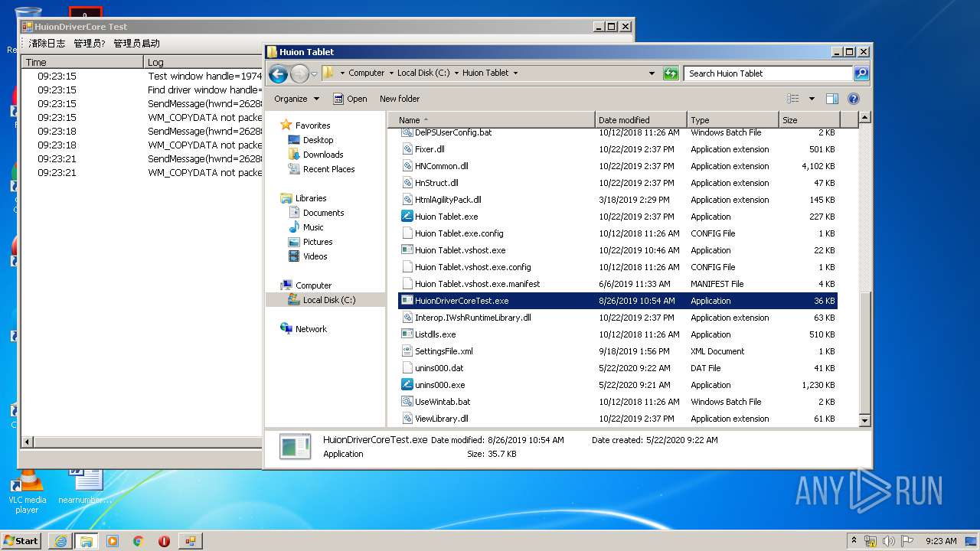
Task: Sort files by Date modified column
Action: (x=641, y=120)
